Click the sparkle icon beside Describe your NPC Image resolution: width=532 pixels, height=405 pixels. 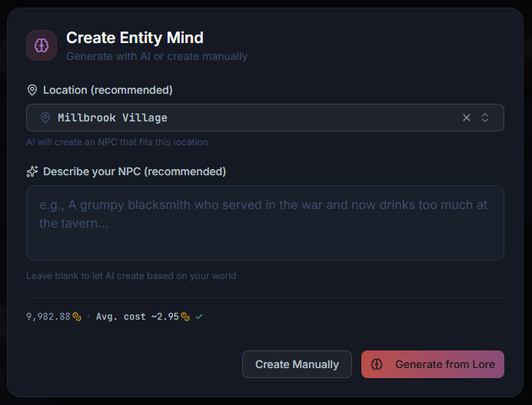pos(32,171)
